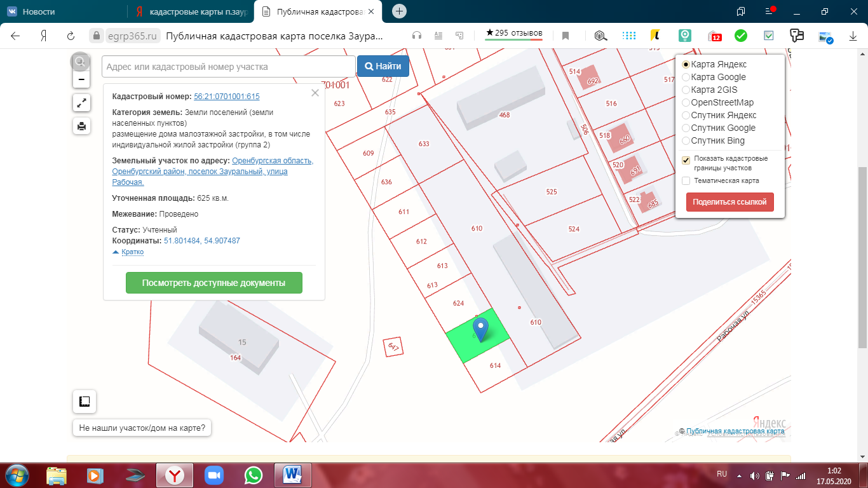The image size is (868, 488).
Task: Open Zoom from the taskbar
Action: [214, 475]
